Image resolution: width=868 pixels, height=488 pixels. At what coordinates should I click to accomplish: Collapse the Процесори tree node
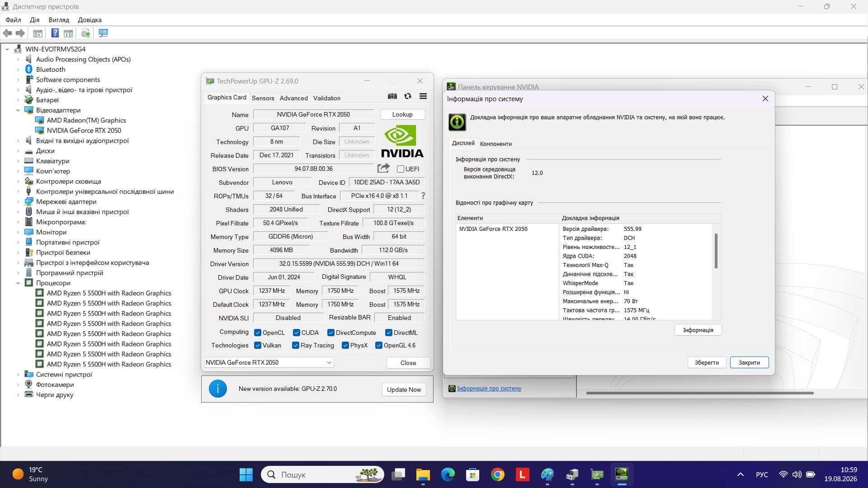click(18, 283)
